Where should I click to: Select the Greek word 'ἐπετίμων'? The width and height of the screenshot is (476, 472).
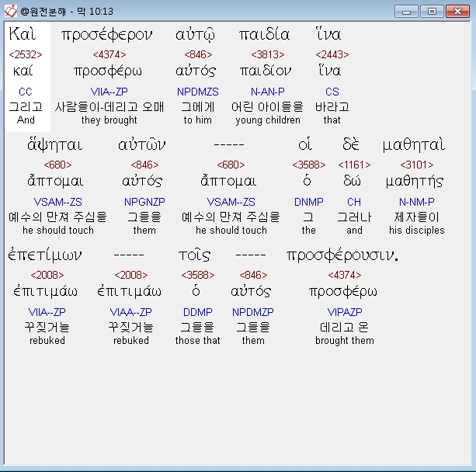tap(44, 255)
